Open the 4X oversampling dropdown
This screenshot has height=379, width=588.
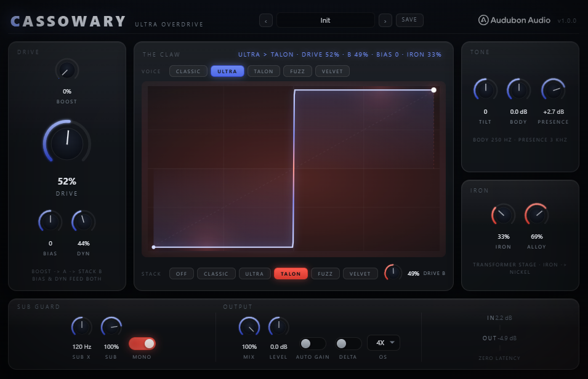click(x=383, y=343)
